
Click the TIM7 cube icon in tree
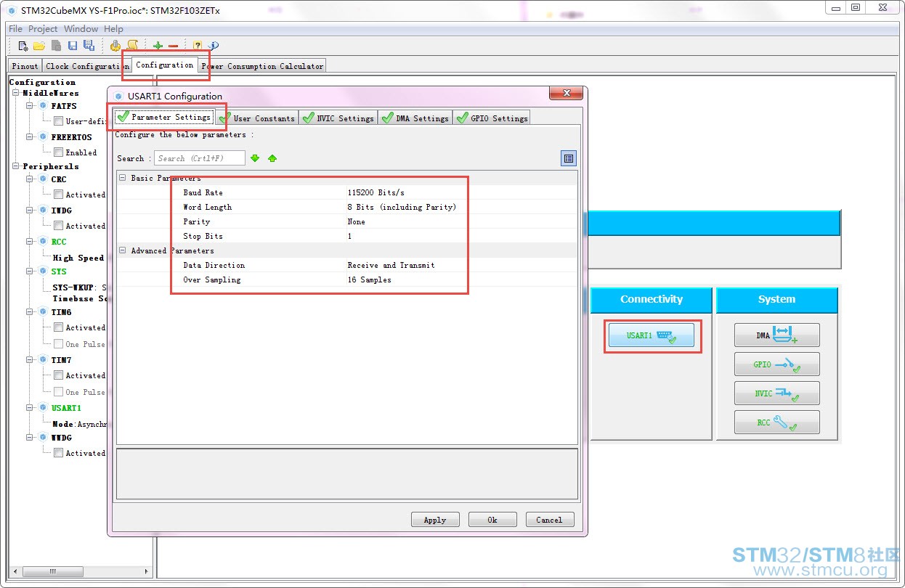point(43,360)
